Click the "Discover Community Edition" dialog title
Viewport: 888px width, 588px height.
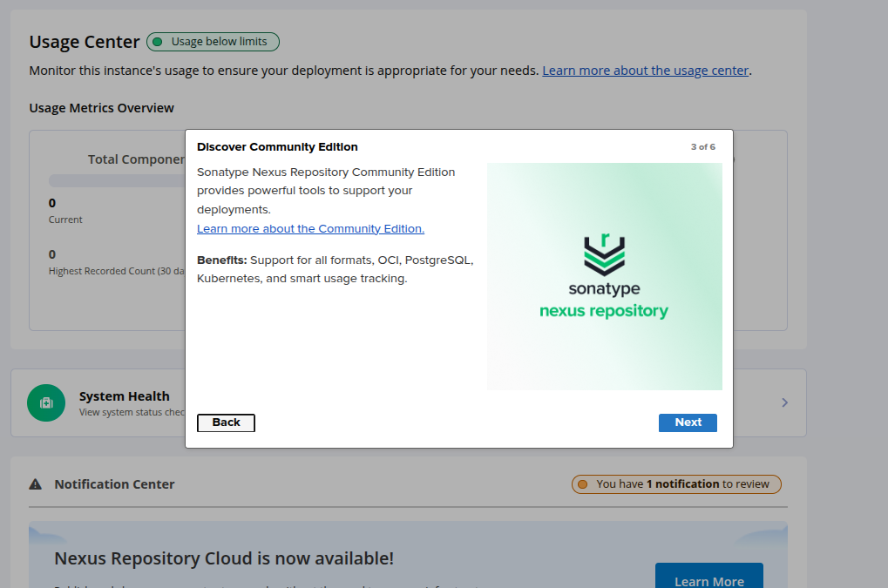(x=277, y=147)
